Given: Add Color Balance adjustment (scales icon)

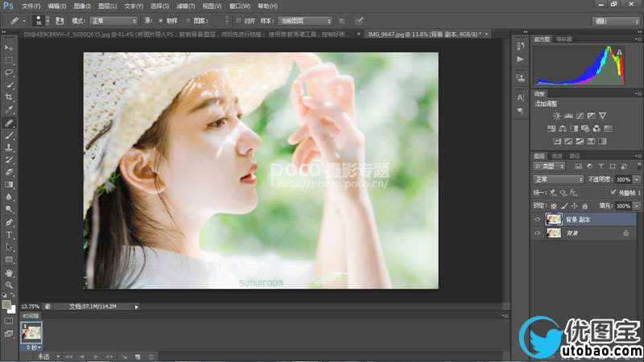Looking at the screenshot, I should pos(563,129).
